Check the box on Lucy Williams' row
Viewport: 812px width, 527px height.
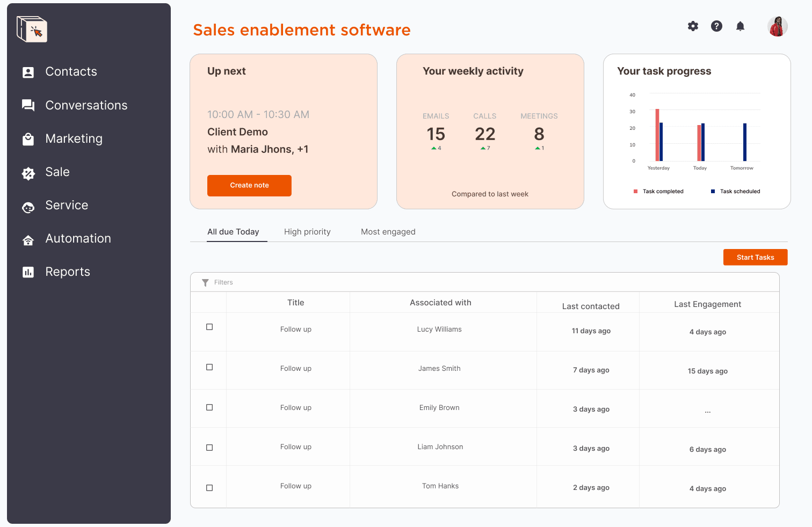(209, 326)
